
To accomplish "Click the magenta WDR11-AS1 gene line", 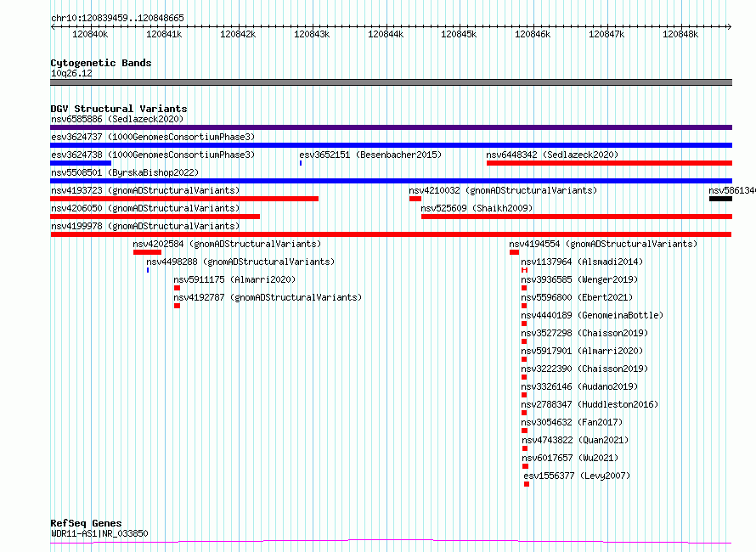I will point(391,542).
